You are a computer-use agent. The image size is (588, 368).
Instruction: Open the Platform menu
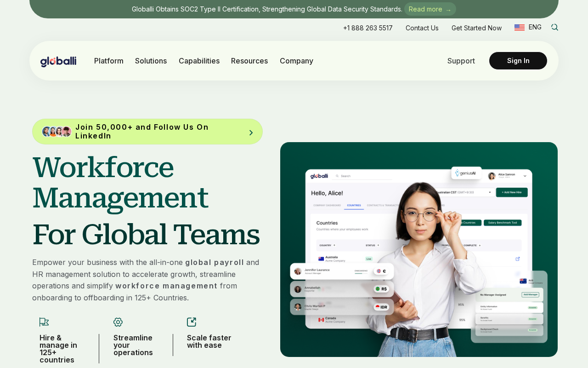[109, 61]
